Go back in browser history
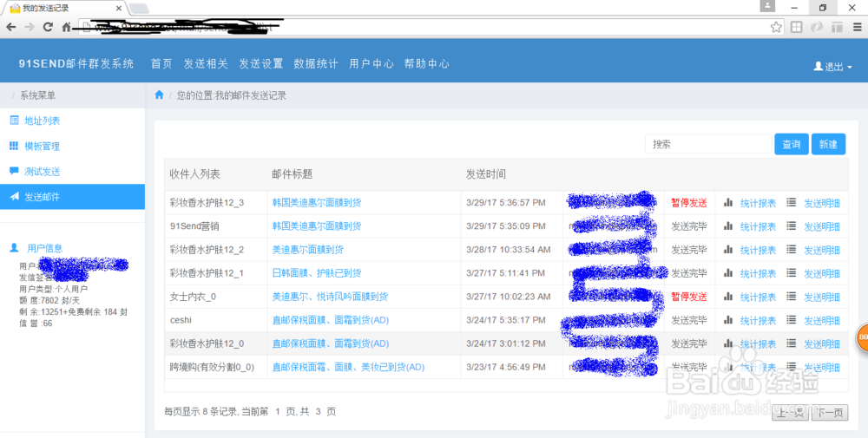Screen dimensions: 868x438 (x=11, y=27)
